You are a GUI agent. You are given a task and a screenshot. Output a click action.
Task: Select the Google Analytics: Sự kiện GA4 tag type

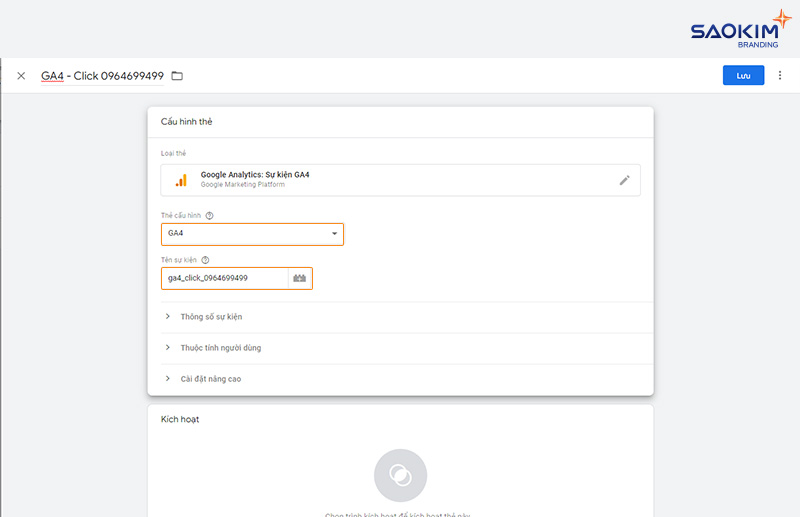[400, 180]
